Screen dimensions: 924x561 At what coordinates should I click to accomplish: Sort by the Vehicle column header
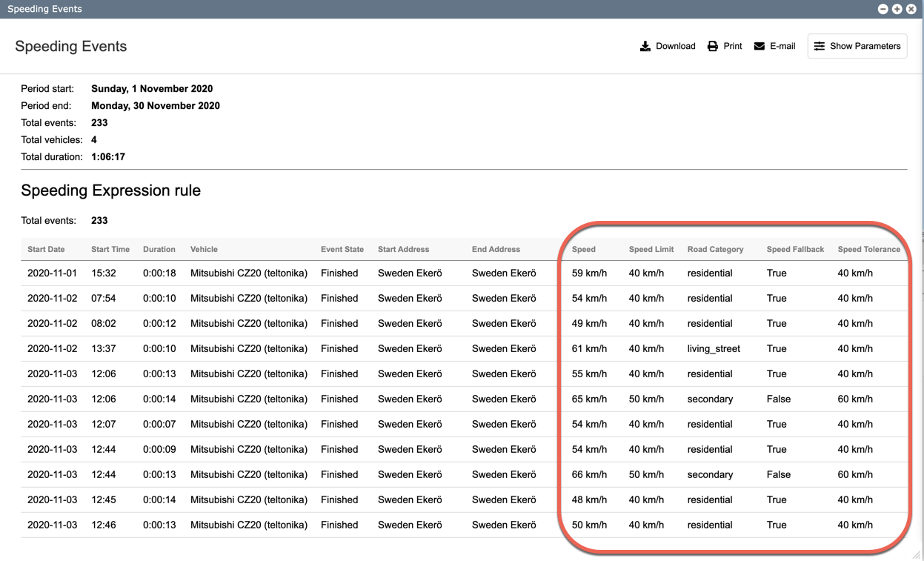pyautogui.click(x=204, y=250)
